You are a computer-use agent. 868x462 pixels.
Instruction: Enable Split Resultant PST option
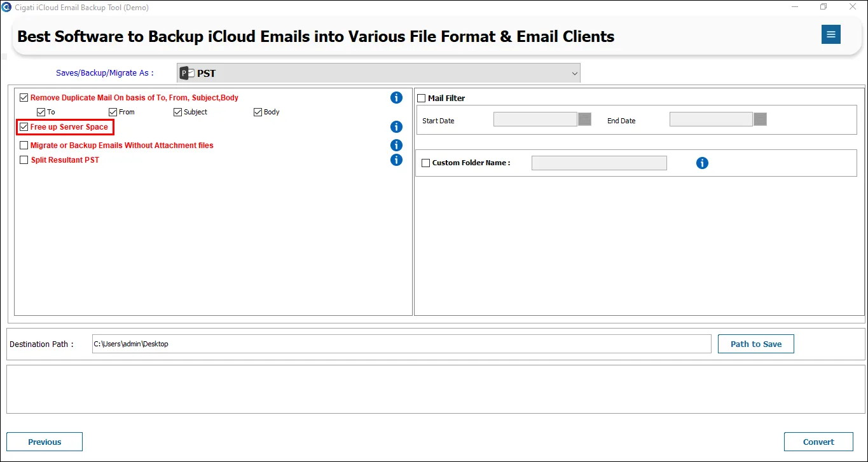coord(24,160)
